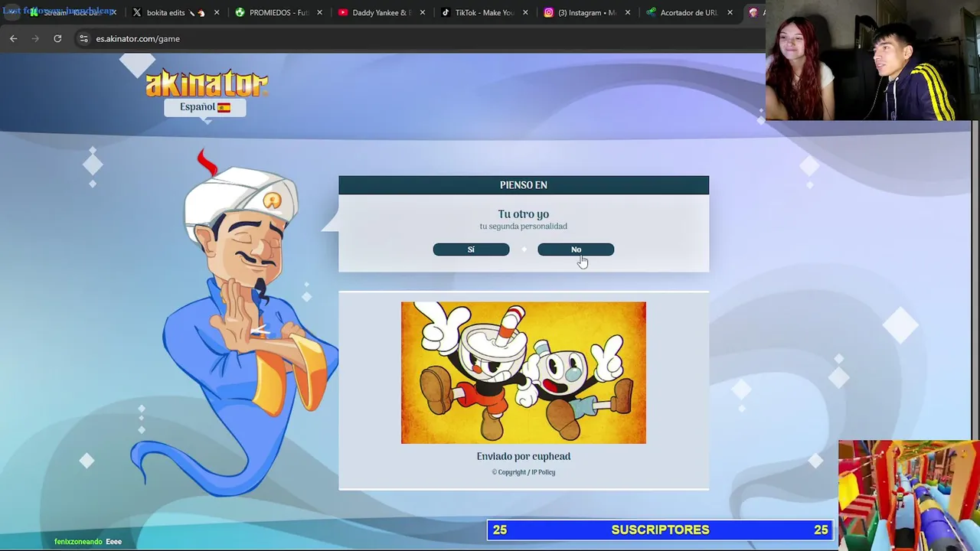Click the Subway Surfers gameplay overlay
Viewport: 980px width, 551px height.
tap(909, 495)
